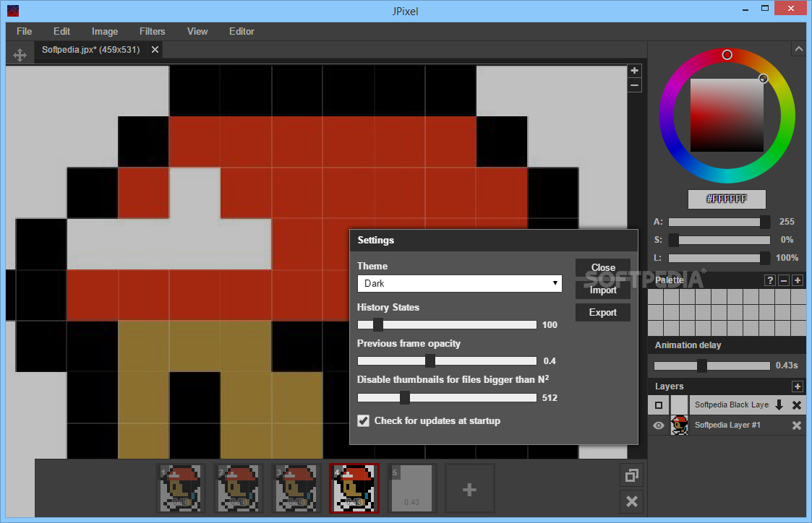Adjust the Previous frame opacity slider
The height and width of the screenshot is (523, 812).
[447, 361]
